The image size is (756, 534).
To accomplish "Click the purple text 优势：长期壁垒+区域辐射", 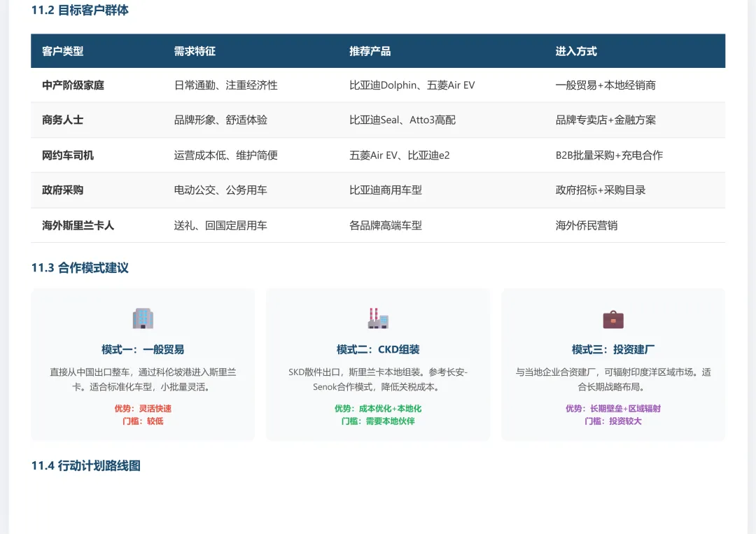I will pyautogui.click(x=613, y=409).
